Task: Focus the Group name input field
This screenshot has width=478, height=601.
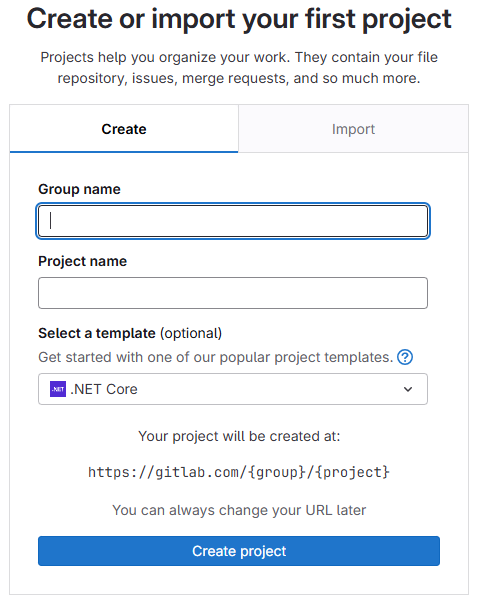Action: pyautogui.click(x=233, y=221)
